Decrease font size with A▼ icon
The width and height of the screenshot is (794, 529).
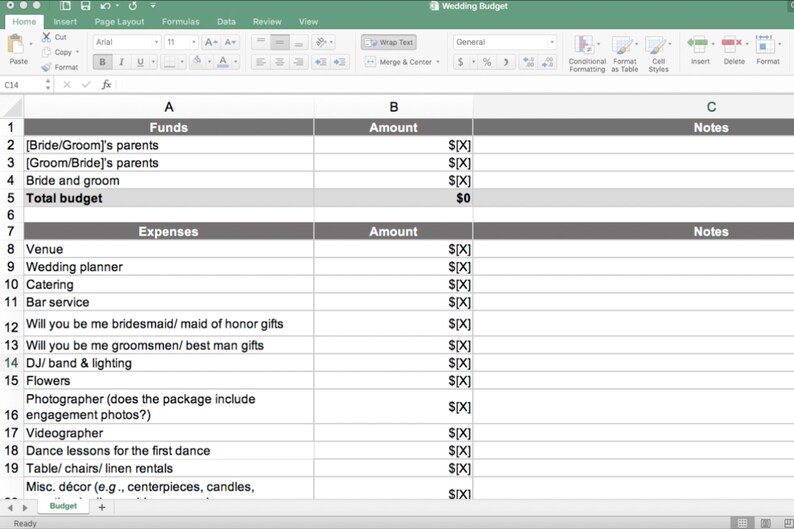[230, 42]
